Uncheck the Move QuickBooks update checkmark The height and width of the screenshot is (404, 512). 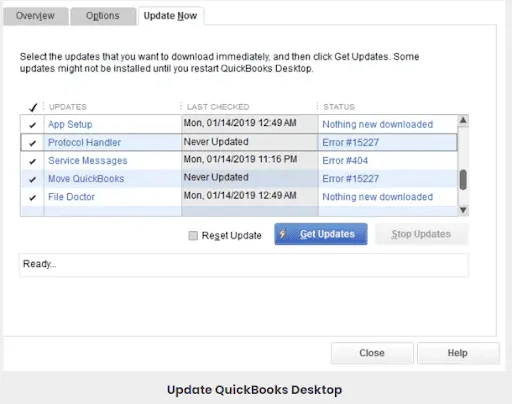(x=32, y=179)
